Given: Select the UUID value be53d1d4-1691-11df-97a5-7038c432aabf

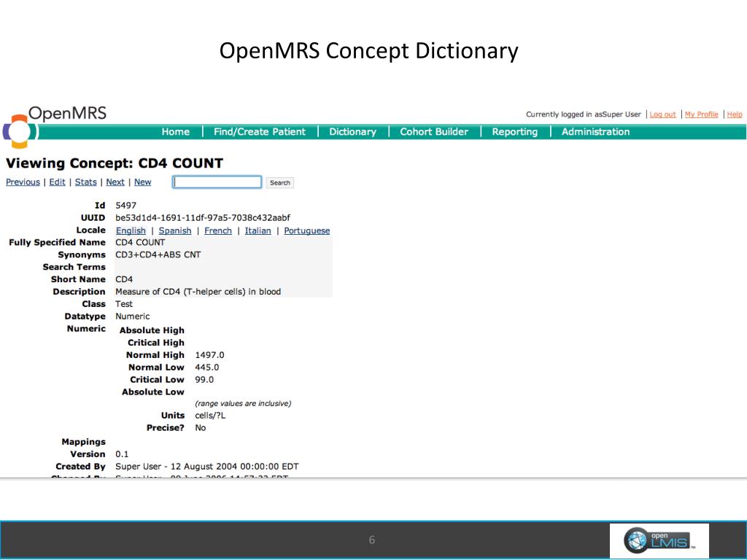Looking at the screenshot, I should click(203, 217).
